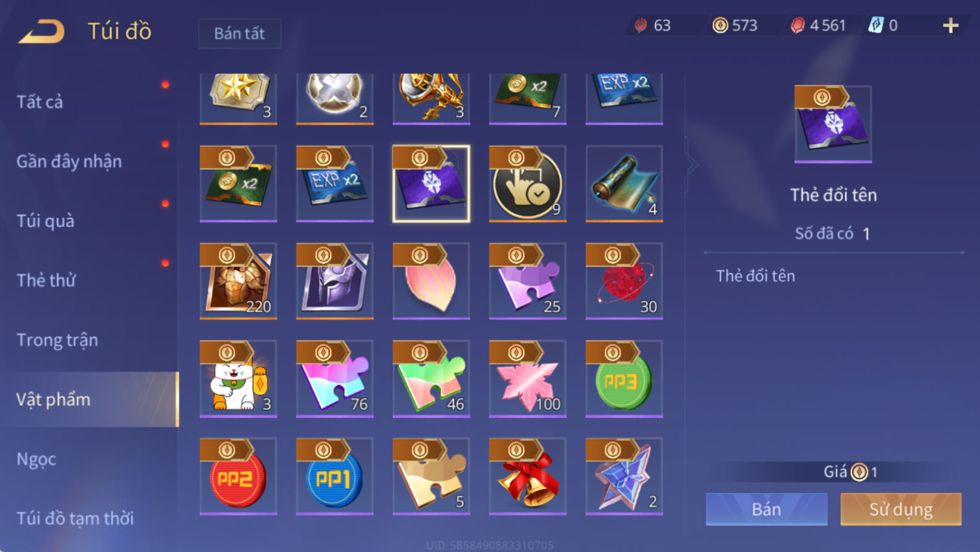Select the lucky cat item
The image size is (980, 552).
238,378
